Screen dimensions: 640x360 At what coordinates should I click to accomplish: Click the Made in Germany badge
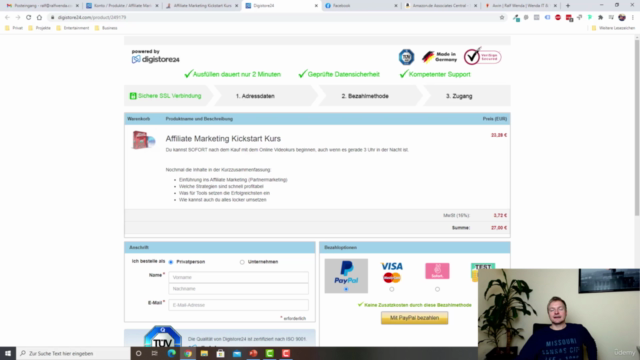(439, 57)
